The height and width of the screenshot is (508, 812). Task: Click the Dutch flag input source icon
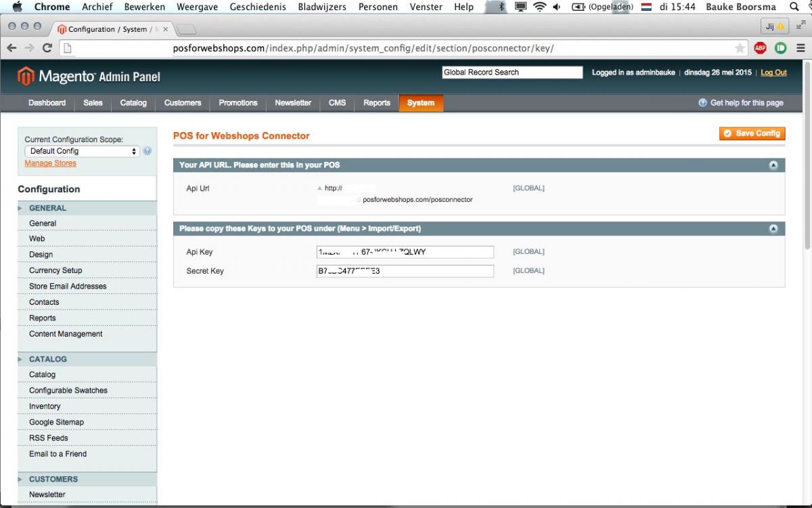tap(646, 7)
